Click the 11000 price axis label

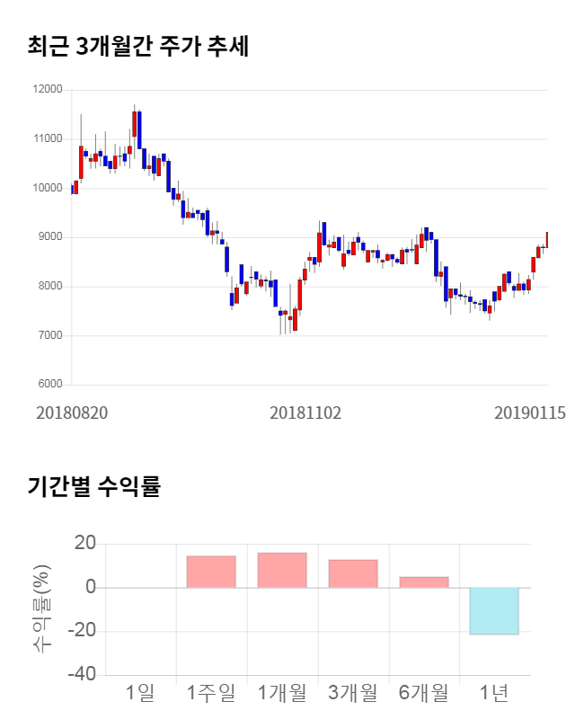pyautogui.click(x=46, y=139)
